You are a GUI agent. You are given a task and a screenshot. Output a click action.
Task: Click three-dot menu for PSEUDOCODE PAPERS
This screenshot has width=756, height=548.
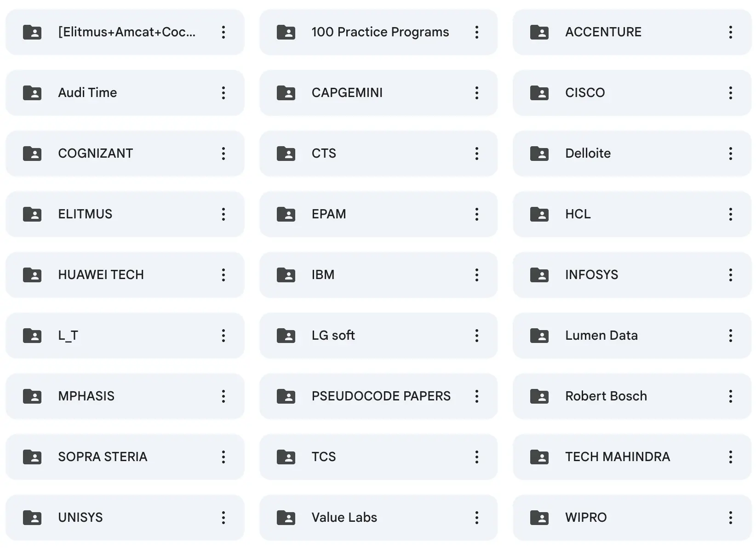coord(477,396)
